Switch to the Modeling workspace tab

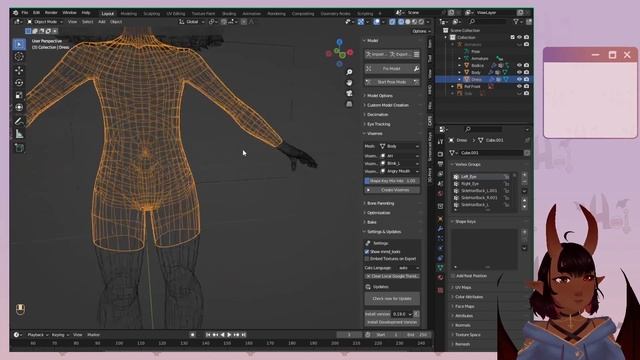coord(129,13)
